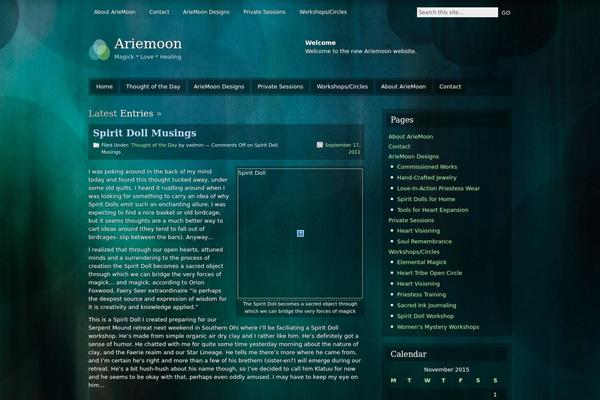This screenshot has height=400, width=600.
Task: Open Heart Visioning under Workshops/Circles
Action: click(x=418, y=284)
